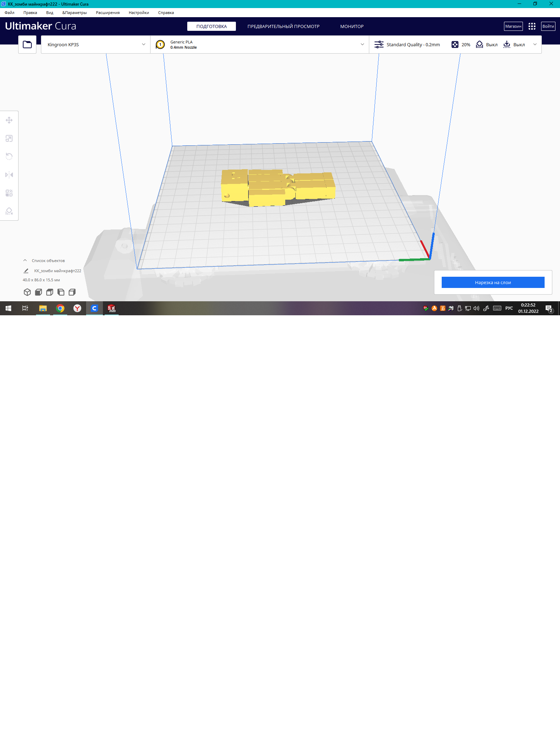The image size is (560, 729).
Task: Click the build plate adhesion icon
Action: [x=507, y=44]
